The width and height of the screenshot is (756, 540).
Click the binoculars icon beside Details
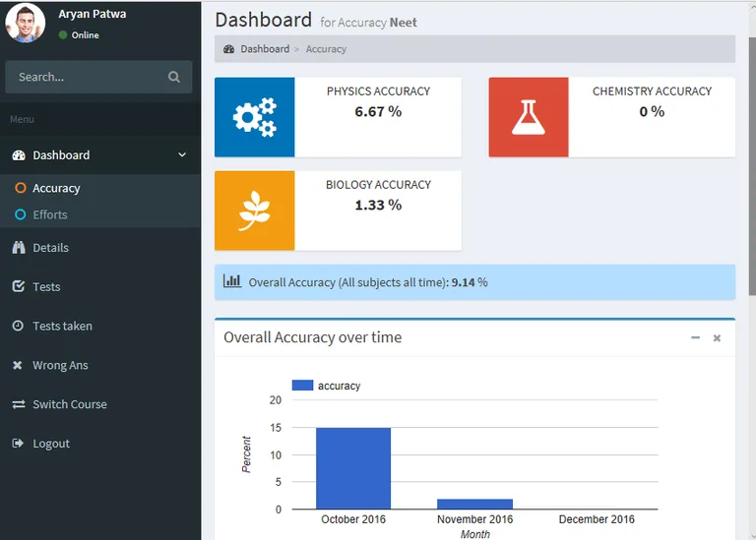[x=18, y=248]
